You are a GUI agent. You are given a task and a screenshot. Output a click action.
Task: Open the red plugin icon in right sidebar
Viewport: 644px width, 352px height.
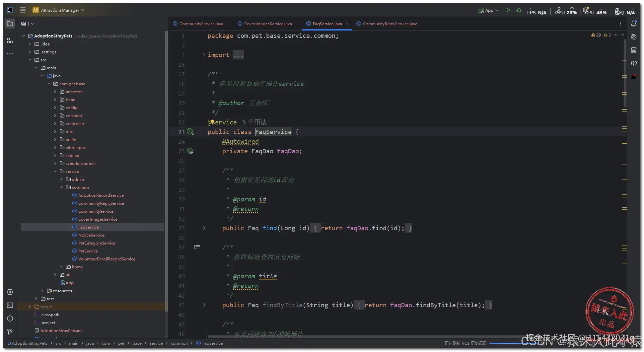[634, 77]
